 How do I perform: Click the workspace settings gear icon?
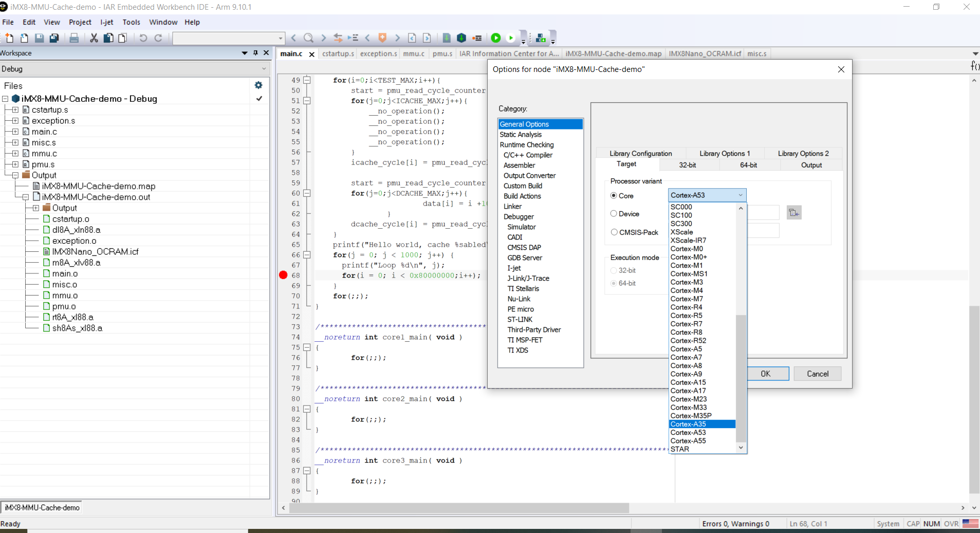tap(258, 85)
